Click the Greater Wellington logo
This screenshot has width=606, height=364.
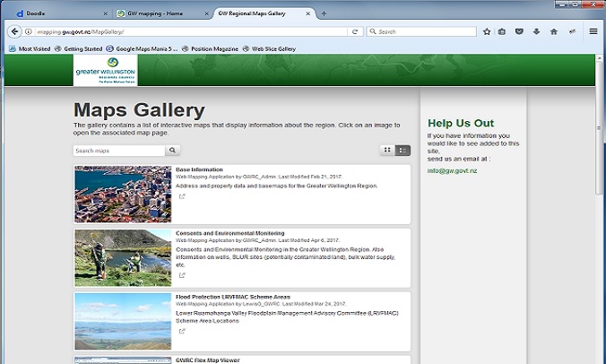pyautogui.click(x=106, y=70)
